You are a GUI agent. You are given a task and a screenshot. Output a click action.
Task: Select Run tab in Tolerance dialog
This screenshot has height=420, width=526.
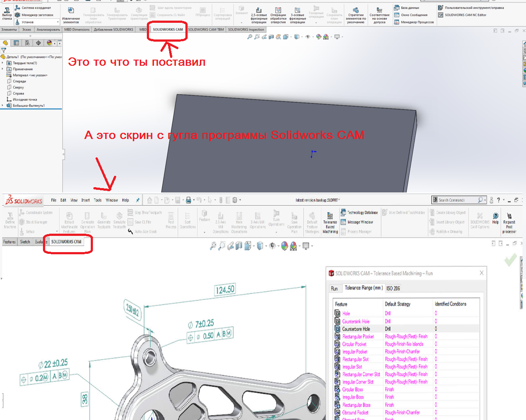334,288
